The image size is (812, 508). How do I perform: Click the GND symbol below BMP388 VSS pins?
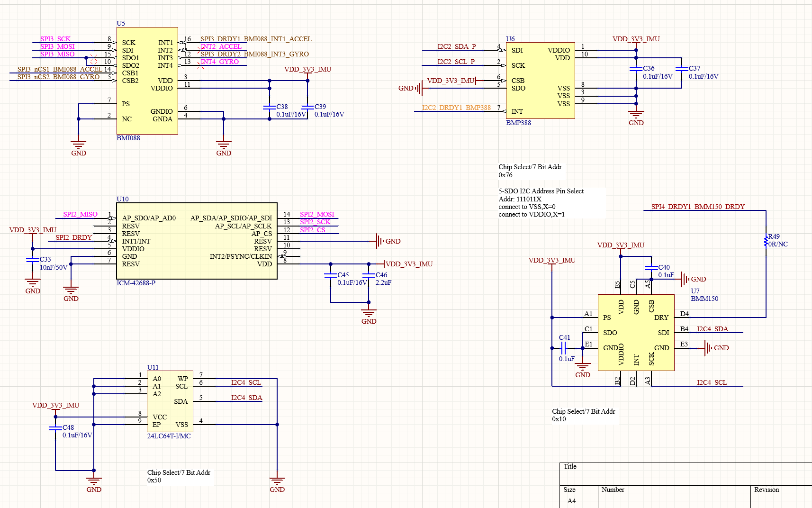pyautogui.click(x=636, y=118)
